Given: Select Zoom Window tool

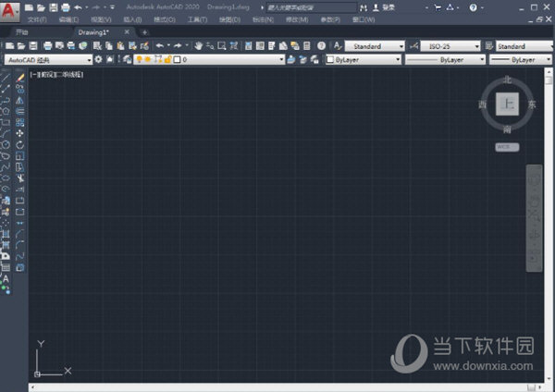Looking at the screenshot, I should click(222, 45).
